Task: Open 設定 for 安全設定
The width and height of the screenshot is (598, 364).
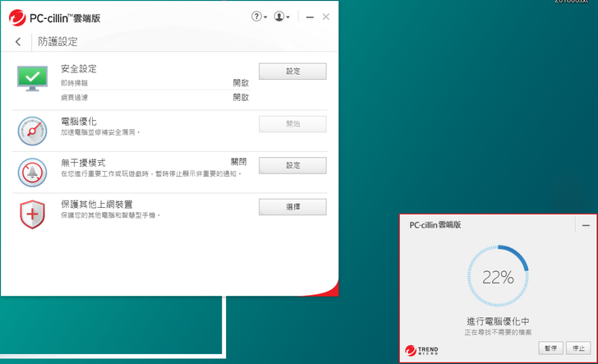Action: coord(292,71)
